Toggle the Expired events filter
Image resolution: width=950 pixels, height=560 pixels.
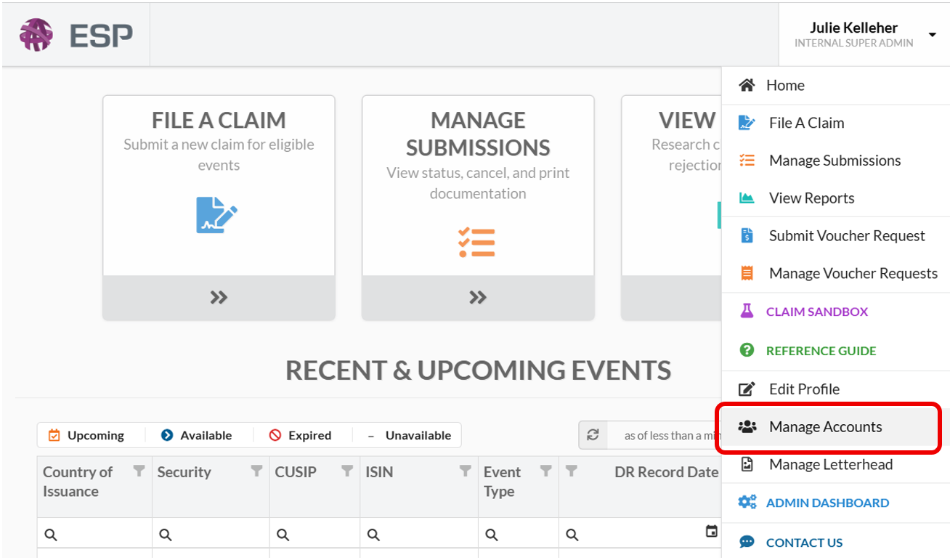[x=300, y=435]
